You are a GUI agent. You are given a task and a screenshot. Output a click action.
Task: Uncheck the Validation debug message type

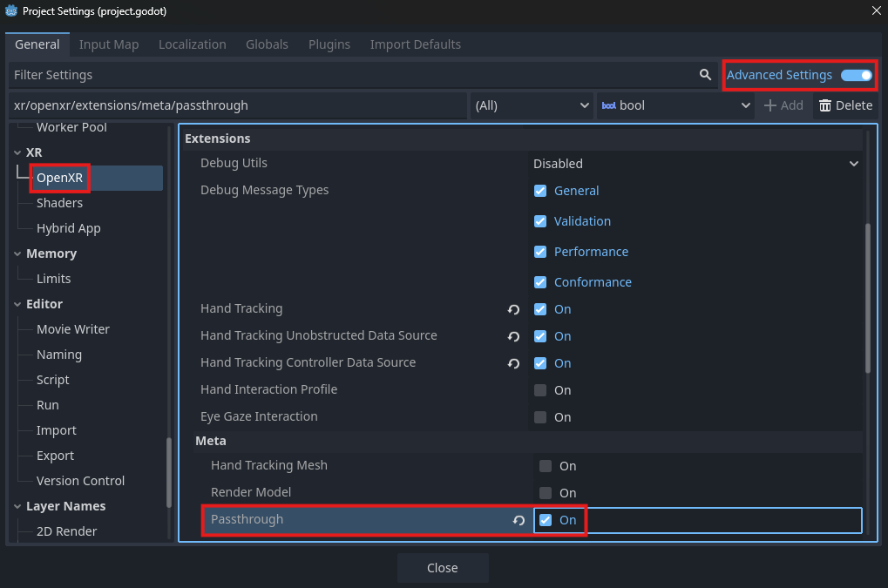pyautogui.click(x=540, y=221)
